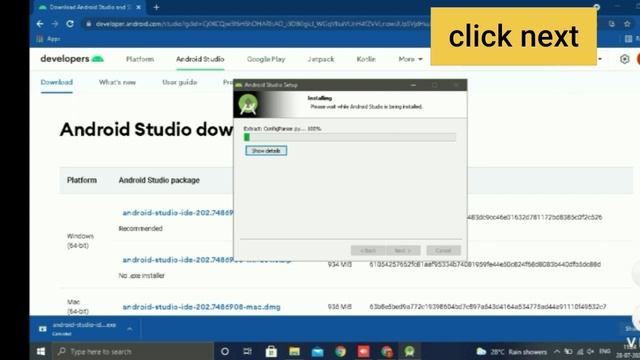Click the Next button in the installer

point(403,250)
